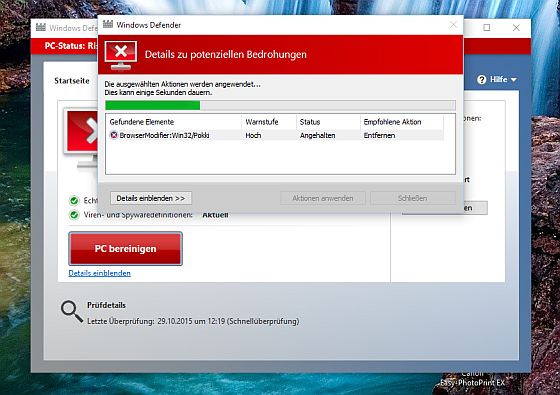Click the Empfohlene Aktion column header

[x=402, y=122]
